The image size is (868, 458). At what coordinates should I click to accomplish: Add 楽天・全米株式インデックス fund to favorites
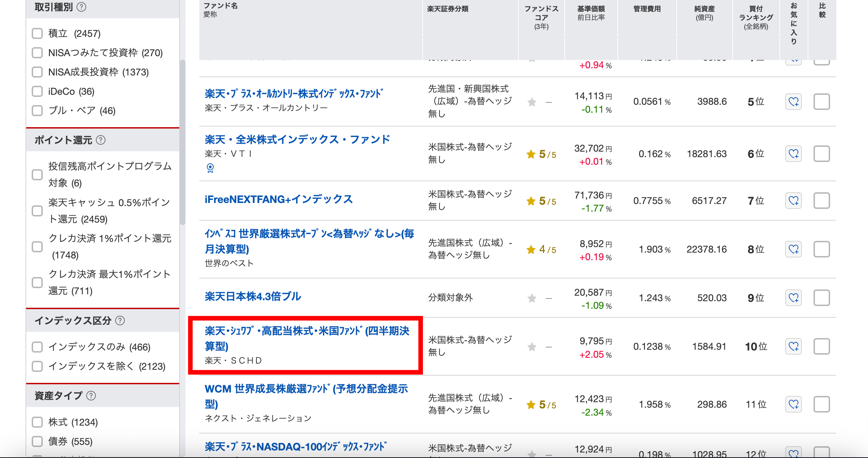793,154
